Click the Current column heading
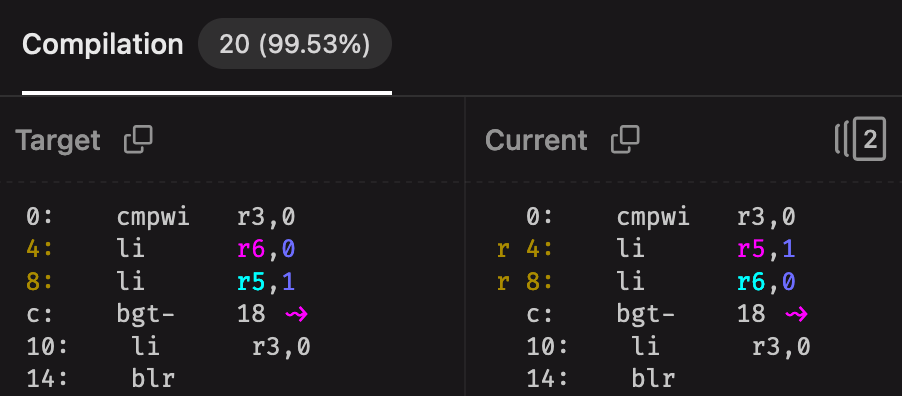 (x=536, y=140)
